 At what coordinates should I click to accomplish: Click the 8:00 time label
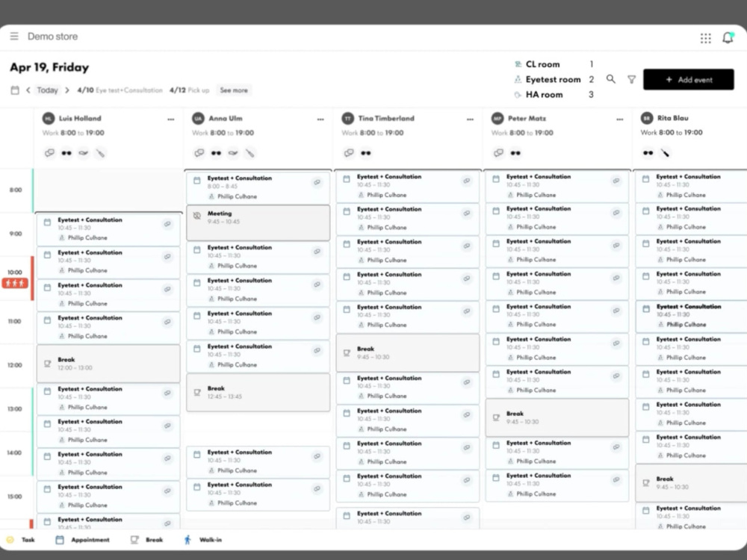[16, 190]
